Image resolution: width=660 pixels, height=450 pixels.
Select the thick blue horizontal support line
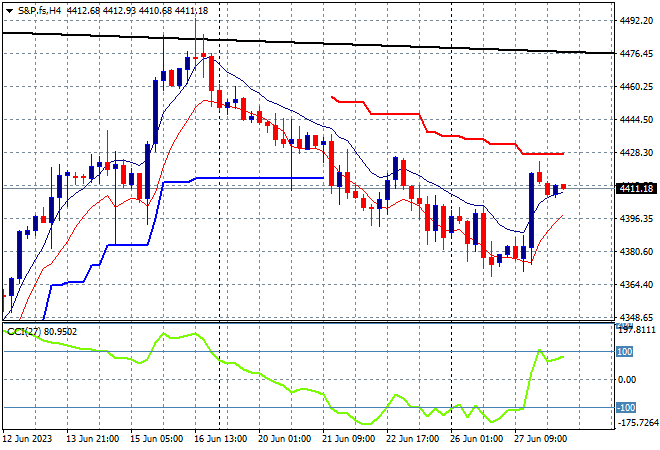tap(260, 178)
